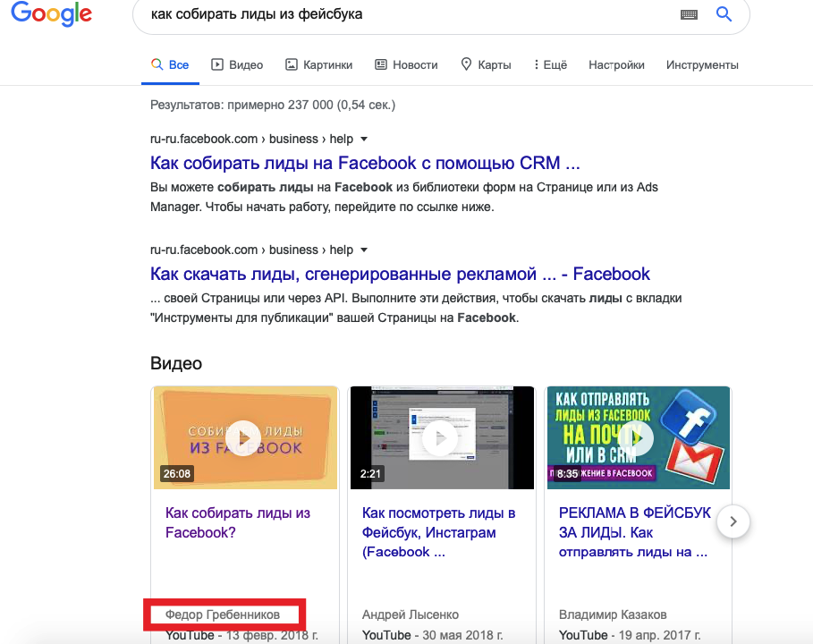813x644 pixels.
Task: Click the Google logo
Action: point(51,13)
